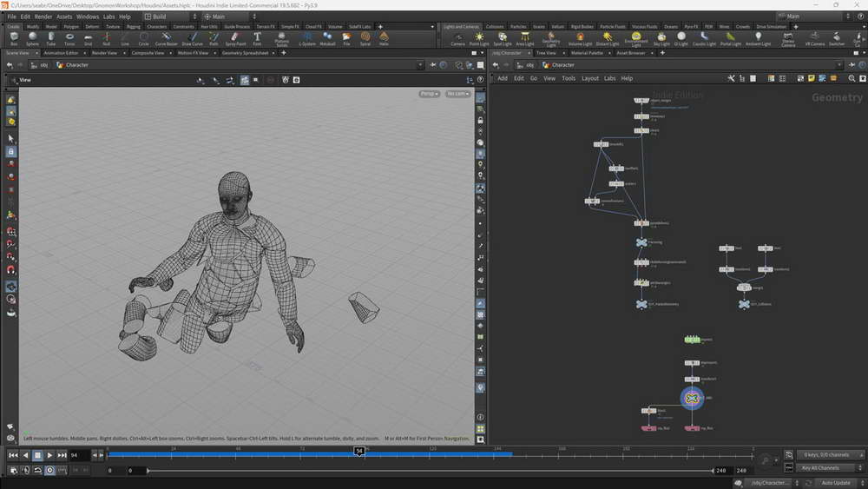Select the Spray Paint shelf tool
The height and width of the screenshot is (489, 868).
click(235, 39)
